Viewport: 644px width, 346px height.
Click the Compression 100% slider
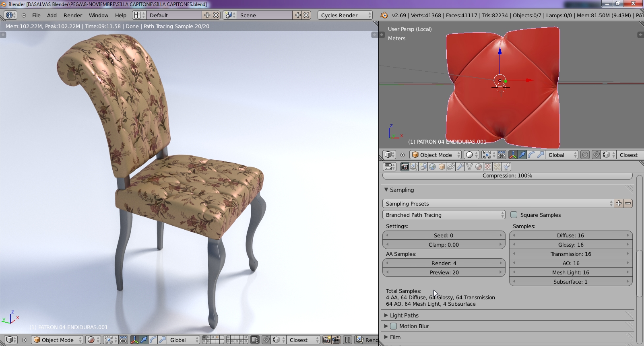507,176
